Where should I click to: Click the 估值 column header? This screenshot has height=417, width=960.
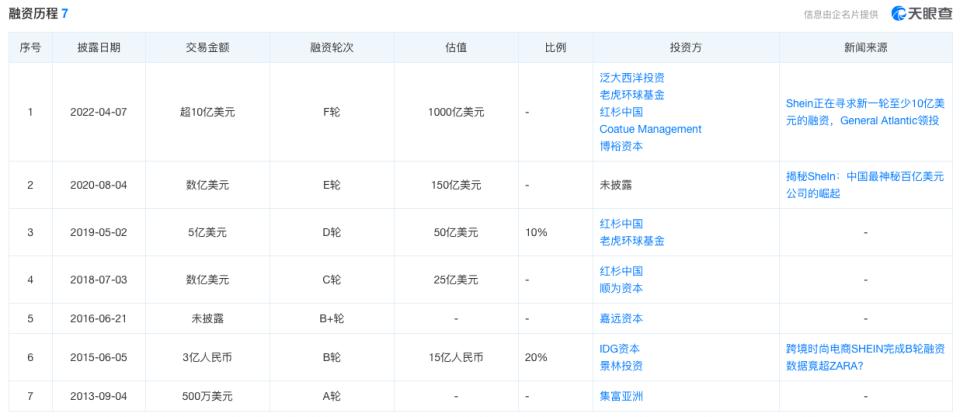click(x=455, y=48)
